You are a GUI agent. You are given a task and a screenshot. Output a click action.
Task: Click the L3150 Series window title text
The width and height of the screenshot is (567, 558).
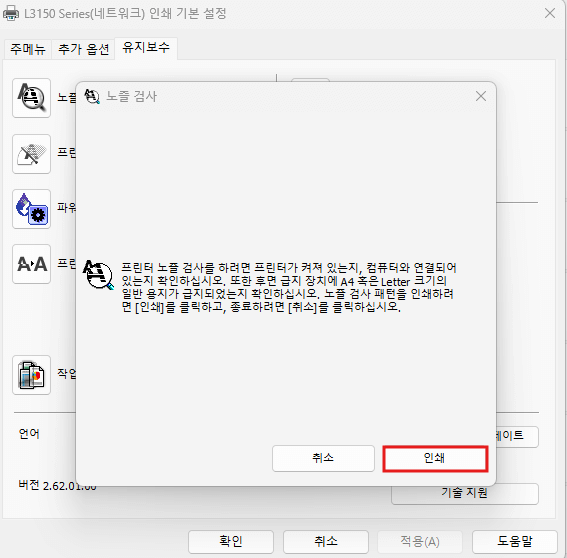click(125, 14)
